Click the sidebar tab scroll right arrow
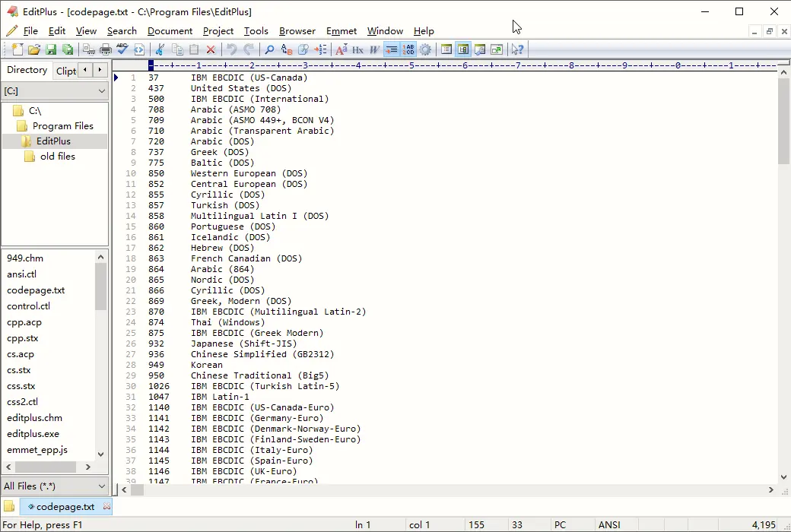The image size is (791, 532). pos(100,70)
